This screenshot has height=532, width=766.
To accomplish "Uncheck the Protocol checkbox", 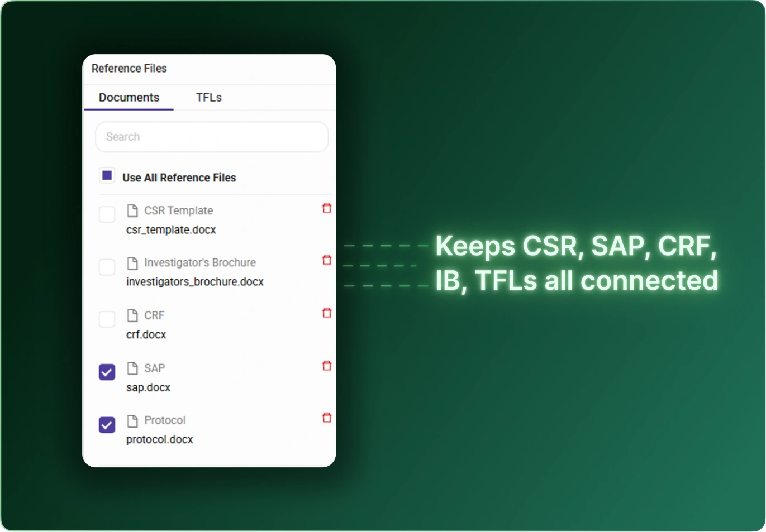I will [107, 425].
